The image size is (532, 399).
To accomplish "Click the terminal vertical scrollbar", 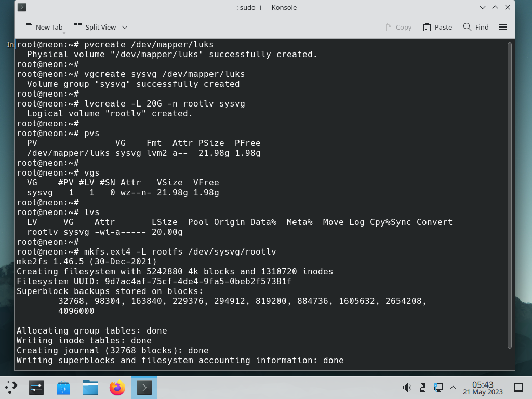I will pos(509,195).
